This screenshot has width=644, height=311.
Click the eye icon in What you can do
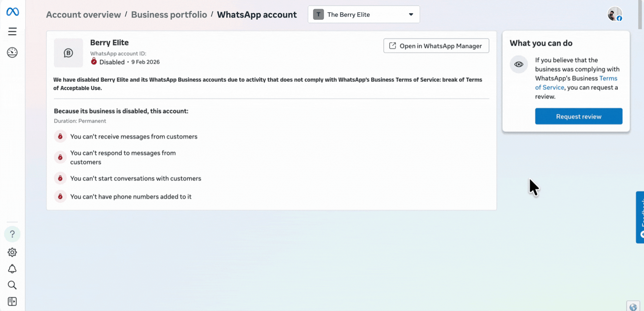coord(519,64)
